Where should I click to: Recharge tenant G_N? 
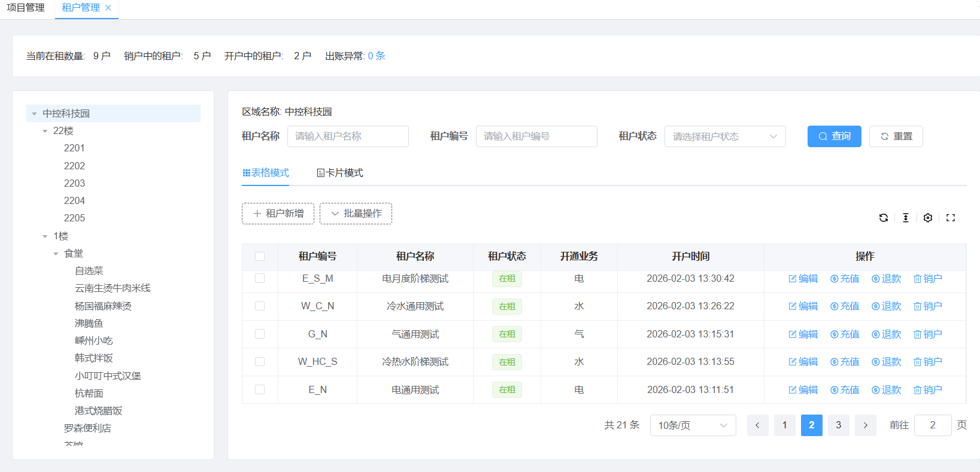(845, 334)
